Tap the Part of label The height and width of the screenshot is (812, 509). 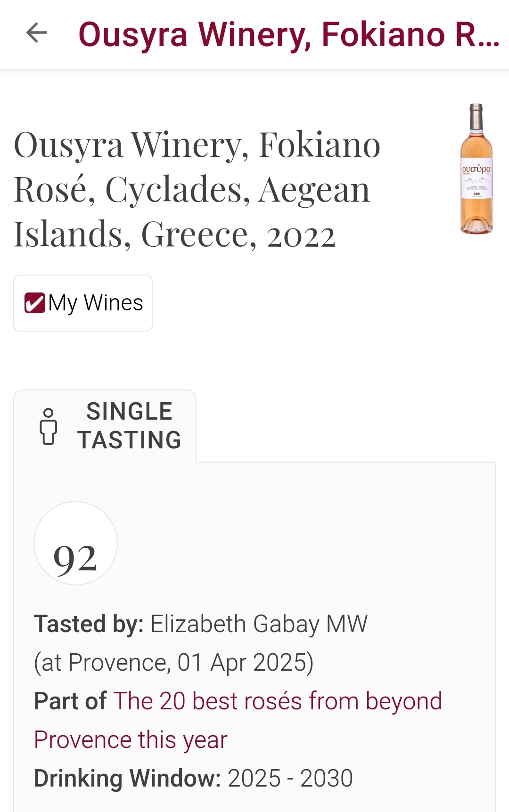pyautogui.click(x=70, y=701)
